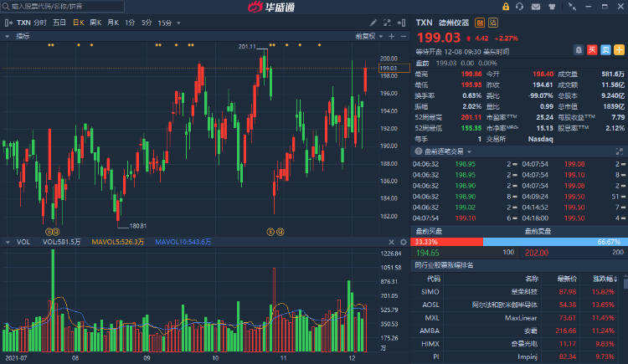Click the red 33.33% pre-market bid bar
628x364 pixels.
tap(446, 242)
